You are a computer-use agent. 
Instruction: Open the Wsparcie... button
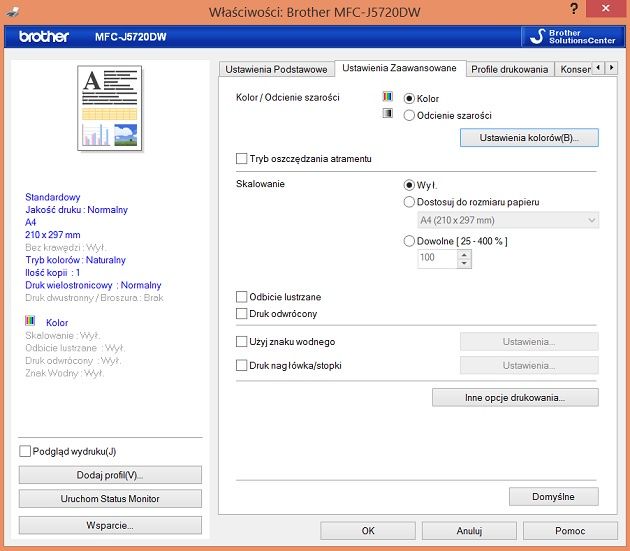click(x=110, y=525)
